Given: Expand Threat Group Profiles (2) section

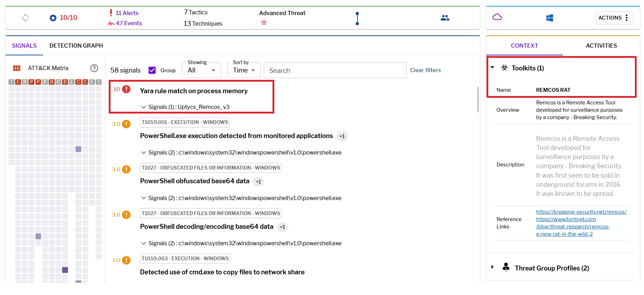Looking at the screenshot, I should click(492, 267).
